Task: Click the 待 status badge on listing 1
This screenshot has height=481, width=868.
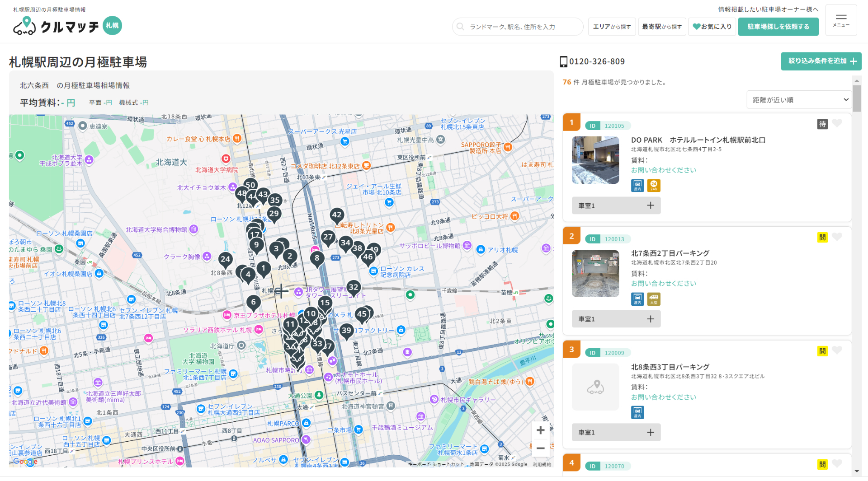Action: click(822, 124)
